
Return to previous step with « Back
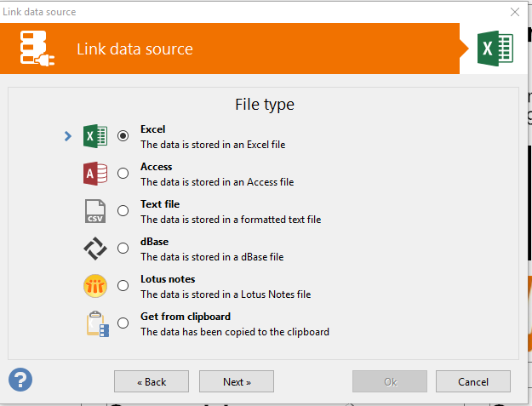(152, 381)
